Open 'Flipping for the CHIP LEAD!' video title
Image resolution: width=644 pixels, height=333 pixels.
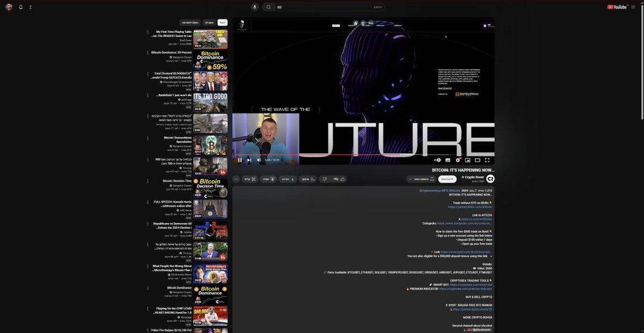click(x=173, y=310)
